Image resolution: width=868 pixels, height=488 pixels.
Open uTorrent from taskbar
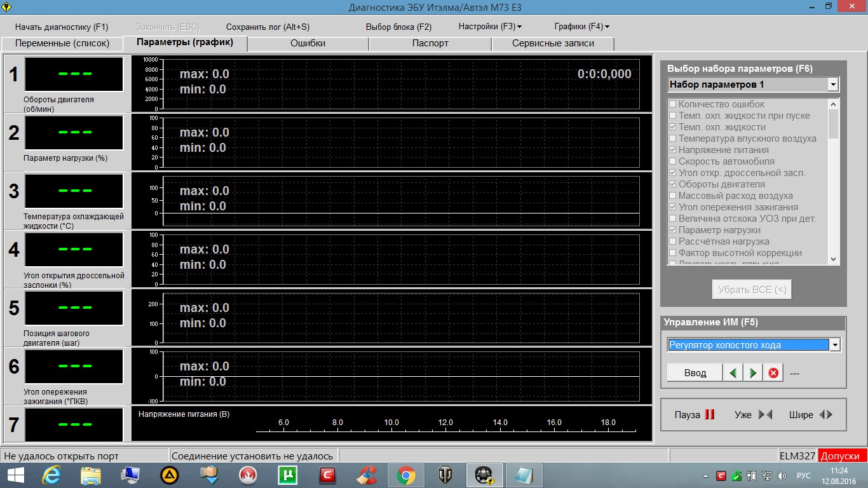pyautogui.click(x=288, y=475)
